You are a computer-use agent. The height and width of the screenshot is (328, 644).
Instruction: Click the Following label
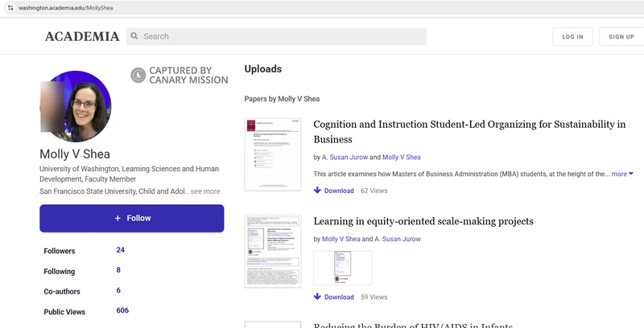pos(60,272)
